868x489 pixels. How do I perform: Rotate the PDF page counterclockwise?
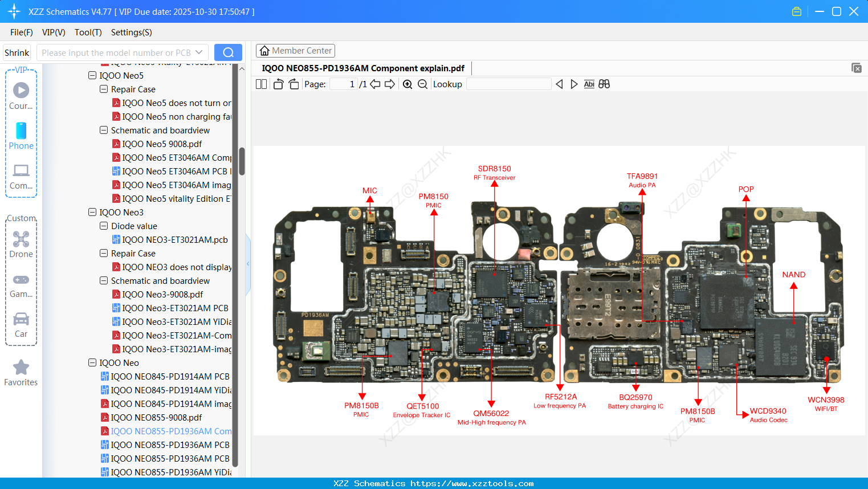278,84
